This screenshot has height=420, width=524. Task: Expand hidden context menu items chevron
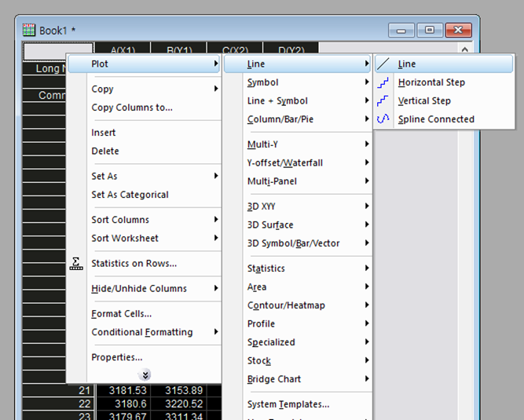coord(145,375)
